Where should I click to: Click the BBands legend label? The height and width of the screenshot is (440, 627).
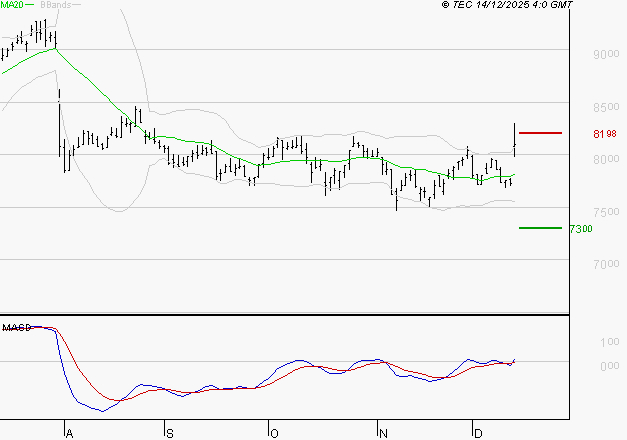point(56,5)
